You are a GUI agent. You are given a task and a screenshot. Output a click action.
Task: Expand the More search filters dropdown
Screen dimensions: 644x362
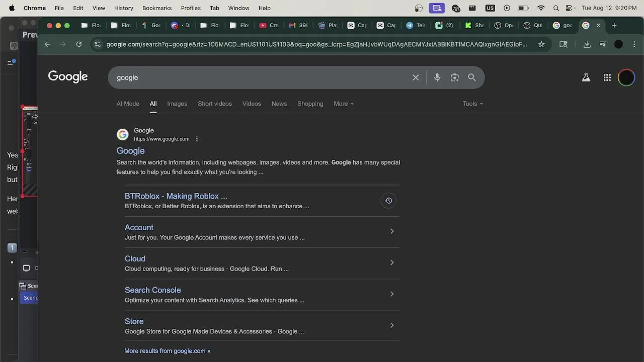pyautogui.click(x=344, y=104)
